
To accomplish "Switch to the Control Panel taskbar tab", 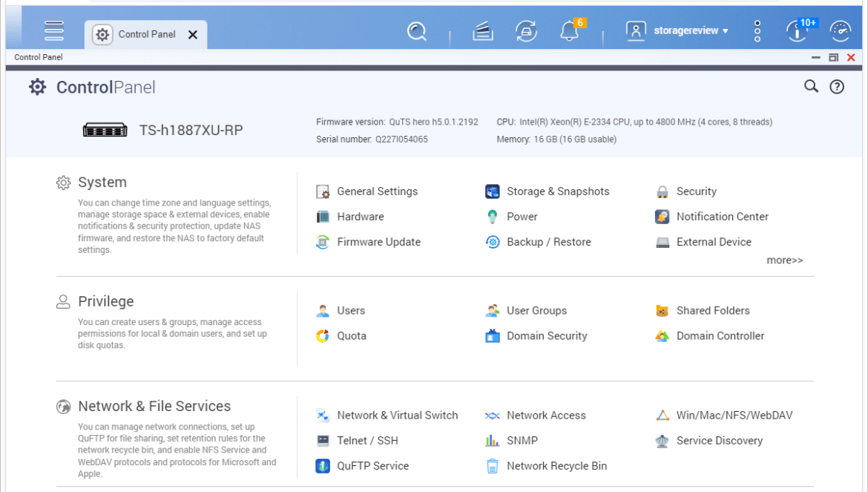I will pyautogui.click(x=146, y=34).
